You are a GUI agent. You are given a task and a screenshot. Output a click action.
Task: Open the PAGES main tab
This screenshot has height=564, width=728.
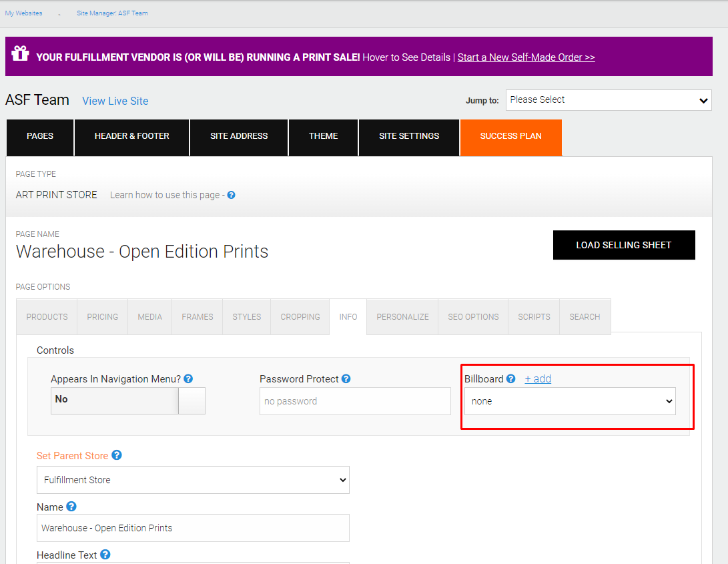[x=40, y=137]
